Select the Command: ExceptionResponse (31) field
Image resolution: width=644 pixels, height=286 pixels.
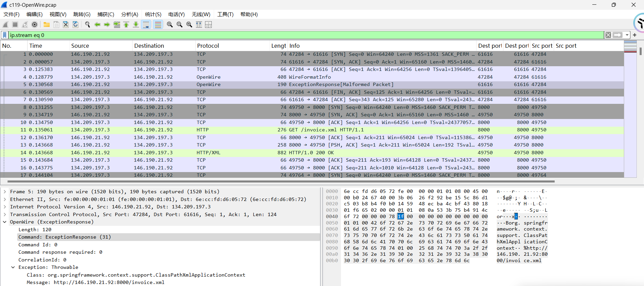point(168,237)
